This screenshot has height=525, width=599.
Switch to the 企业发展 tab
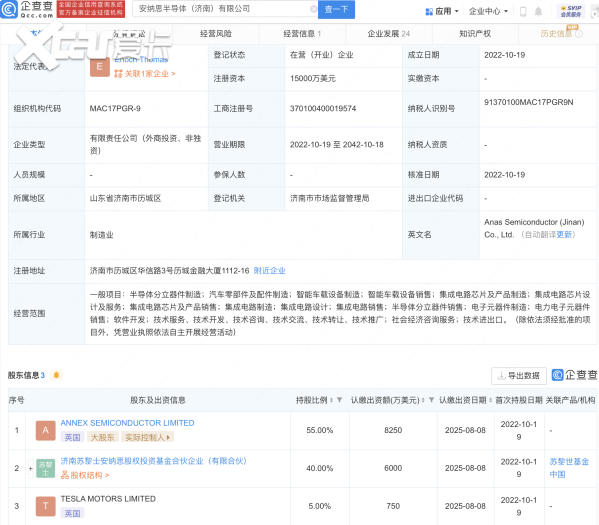(x=389, y=34)
